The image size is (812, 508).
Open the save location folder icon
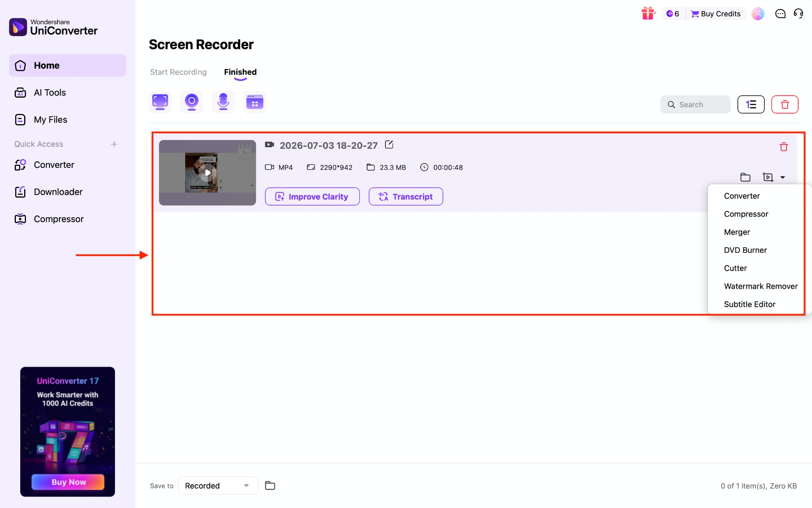tap(270, 485)
